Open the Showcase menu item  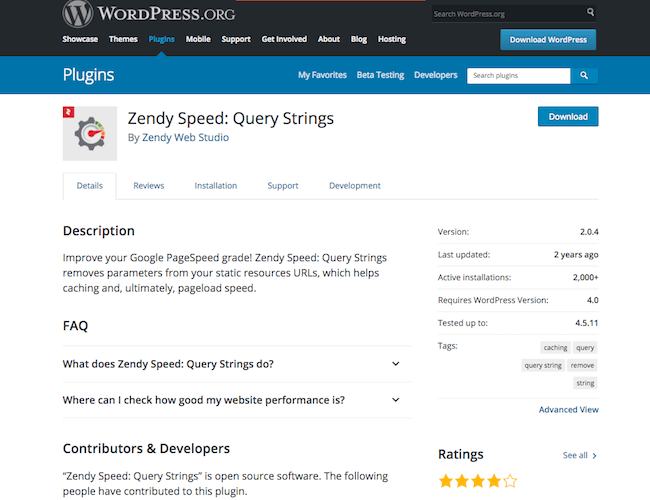pyautogui.click(x=80, y=39)
